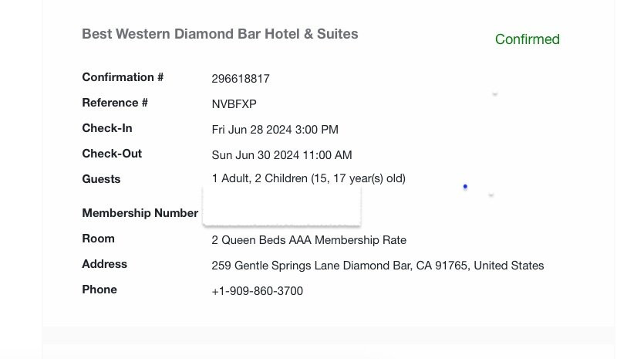Click the 1 Adult, 2 Children guest details
The image size is (644, 359).
309,179
